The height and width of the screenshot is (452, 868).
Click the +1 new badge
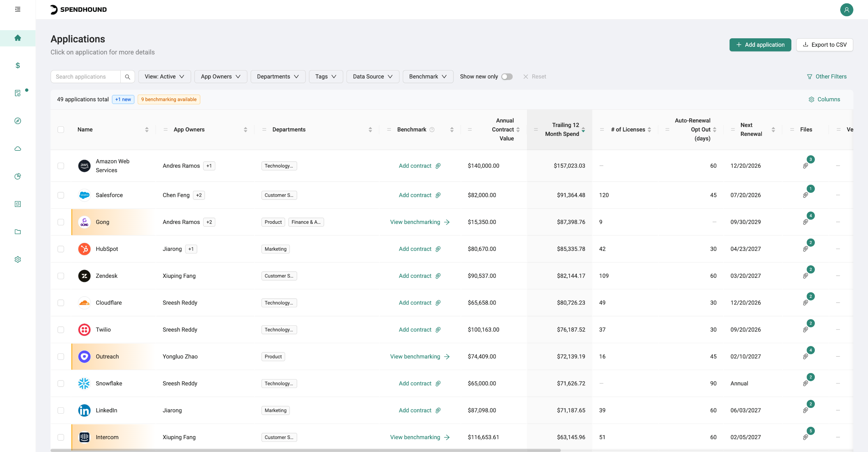click(x=123, y=100)
